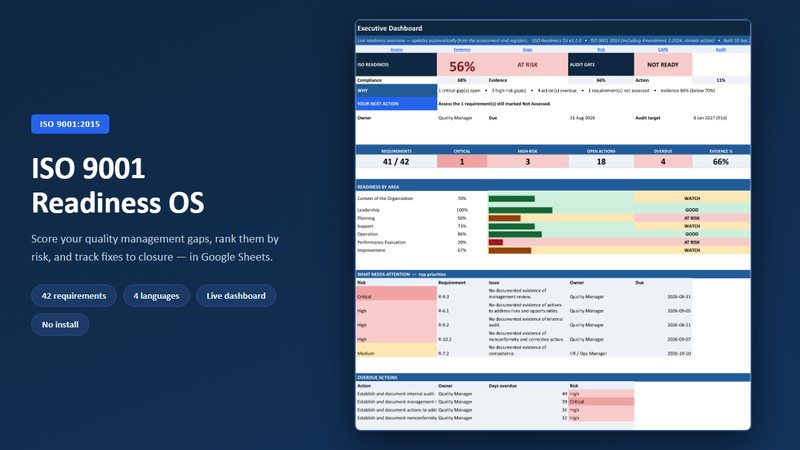Select the CRITICAL count cell showing 1

pyautogui.click(x=462, y=162)
